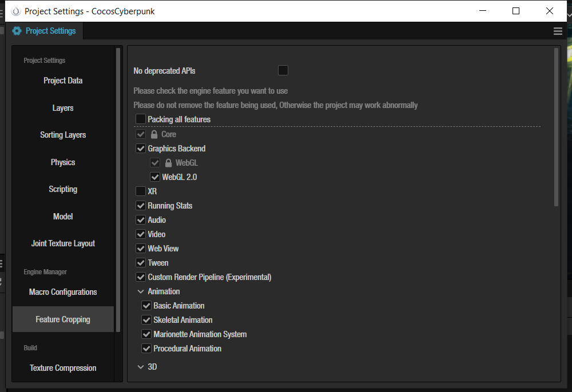Click the lock icon beside WebGL

pyautogui.click(x=169, y=163)
